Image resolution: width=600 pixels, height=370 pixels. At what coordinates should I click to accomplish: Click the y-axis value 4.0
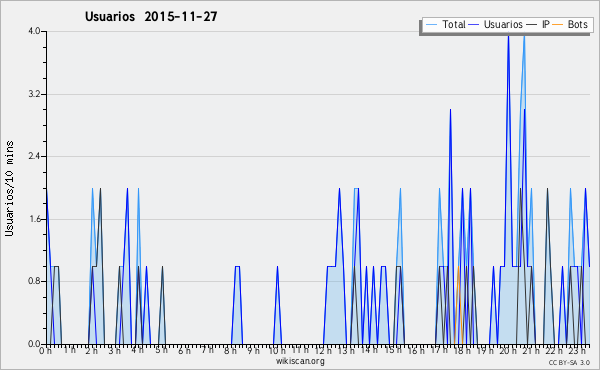click(x=34, y=31)
